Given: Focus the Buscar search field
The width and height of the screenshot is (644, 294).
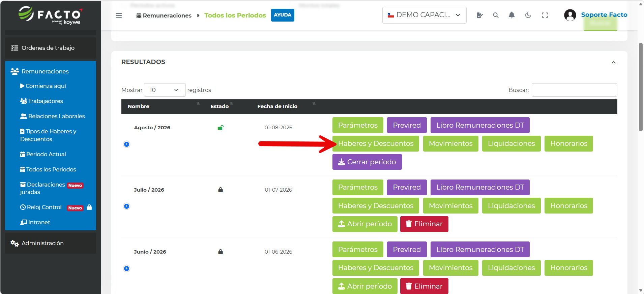Looking at the screenshot, I should click(x=574, y=90).
